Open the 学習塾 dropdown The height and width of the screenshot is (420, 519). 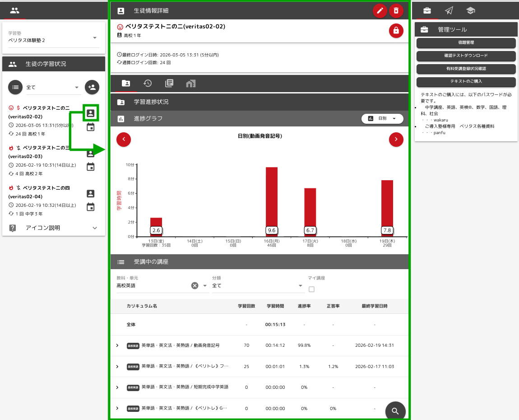(95, 38)
